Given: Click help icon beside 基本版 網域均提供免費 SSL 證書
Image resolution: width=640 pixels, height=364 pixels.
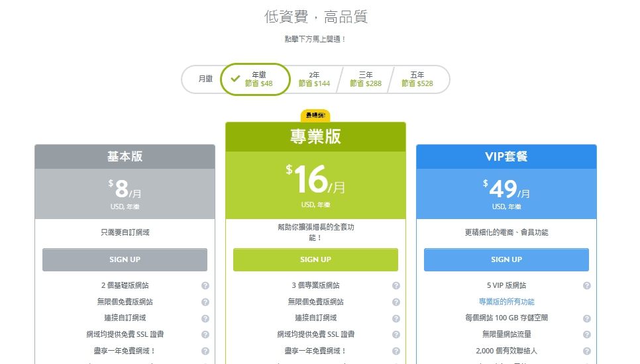Looking at the screenshot, I should (x=205, y=335).
